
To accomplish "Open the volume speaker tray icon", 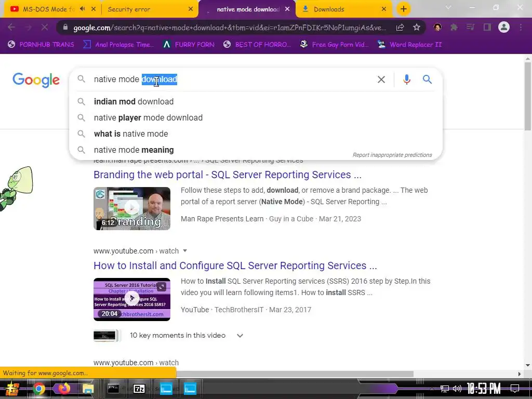I will point(457,389).
